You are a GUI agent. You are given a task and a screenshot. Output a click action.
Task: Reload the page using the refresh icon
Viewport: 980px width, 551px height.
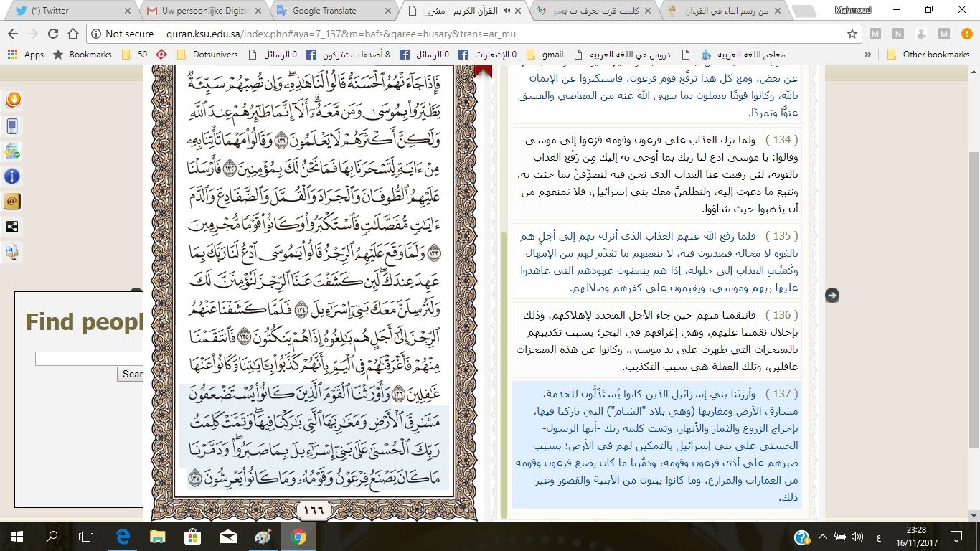pyautogui.click(x=53, y=34)
